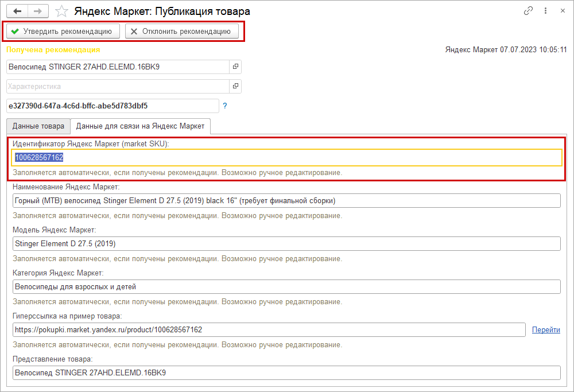
Task: Open the three-dot more actions menu
Action: click(x=545, y=11)
